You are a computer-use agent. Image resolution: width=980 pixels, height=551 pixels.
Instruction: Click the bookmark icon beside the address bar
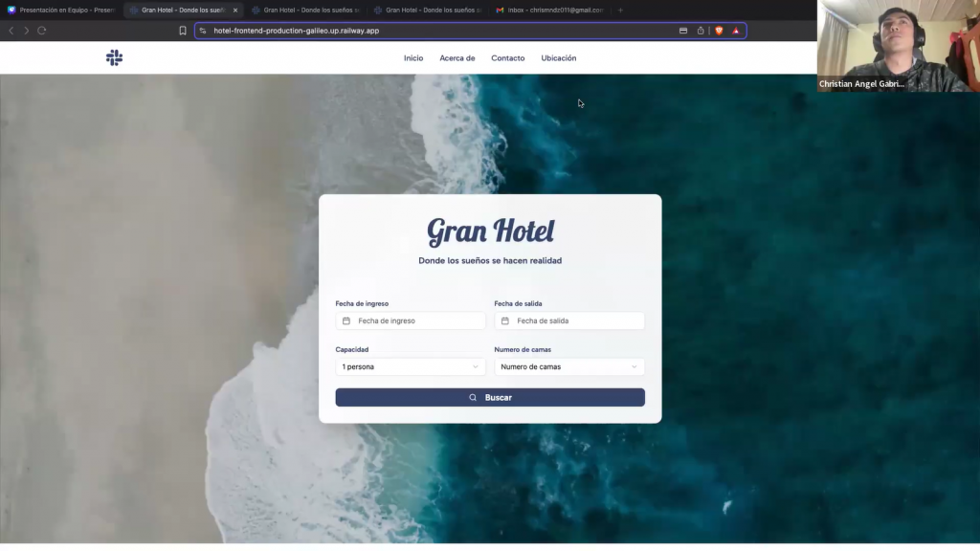183,31
